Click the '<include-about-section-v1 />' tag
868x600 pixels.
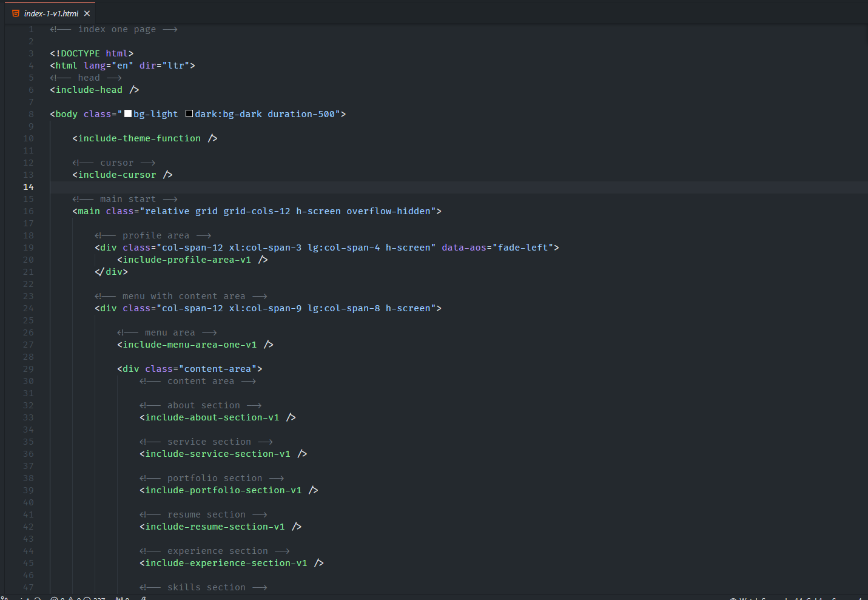pos(218,417)
